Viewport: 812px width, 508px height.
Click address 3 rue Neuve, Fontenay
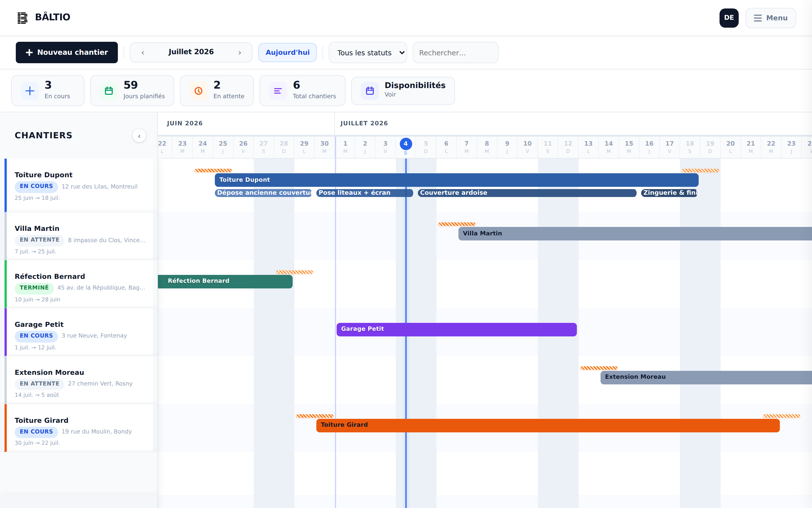pyautogui.click(x=94, y=336)
